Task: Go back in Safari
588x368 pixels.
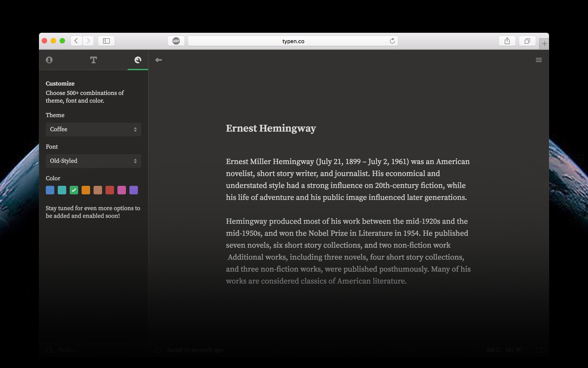Action: coord(76,41)
